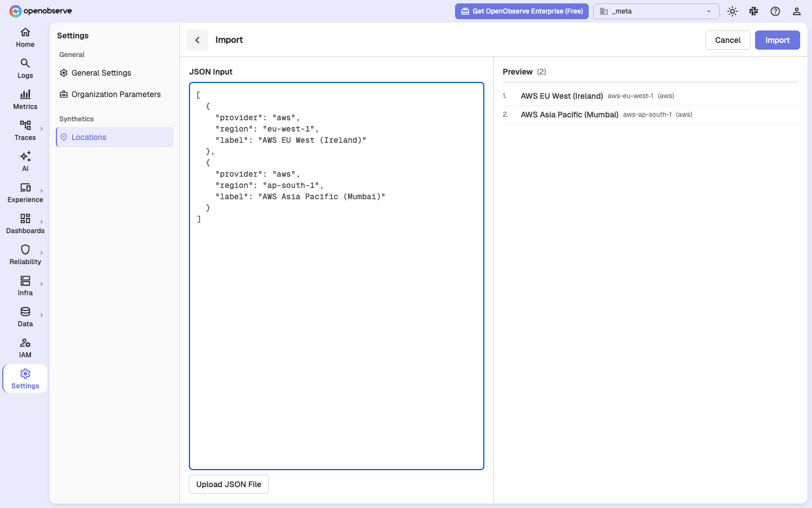Viewport: 812px width, 508px height.
Task: Open the _meta organization dropdown
Action: click(656, 11)
